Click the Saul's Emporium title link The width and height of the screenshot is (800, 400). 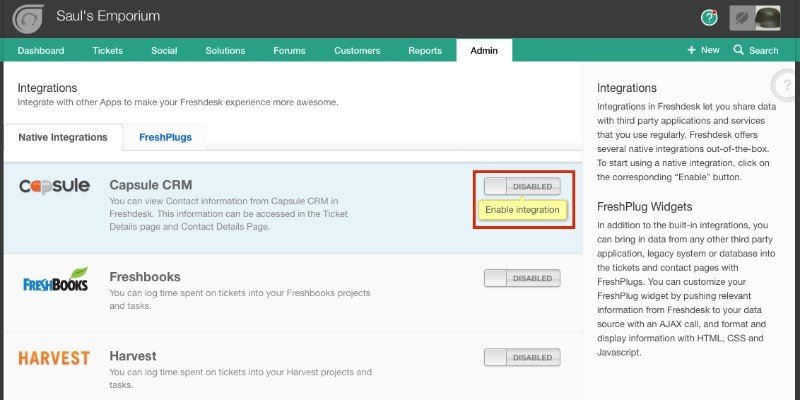(x=108, y=16)
